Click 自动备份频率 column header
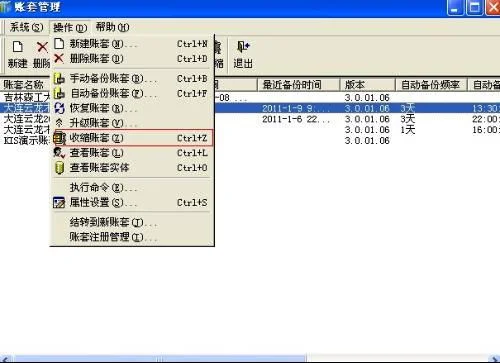The height and width of the screenshot is (363, 500). (431, 85)
